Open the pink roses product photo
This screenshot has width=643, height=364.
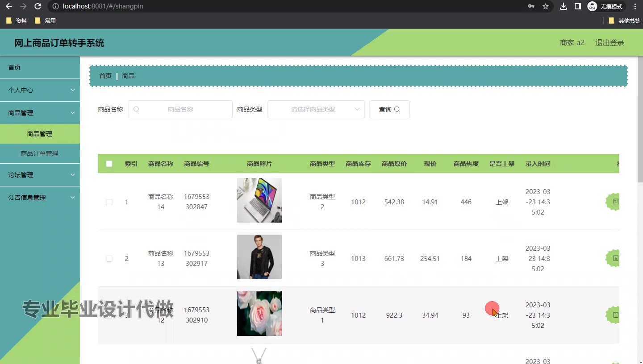click(259, 314)
